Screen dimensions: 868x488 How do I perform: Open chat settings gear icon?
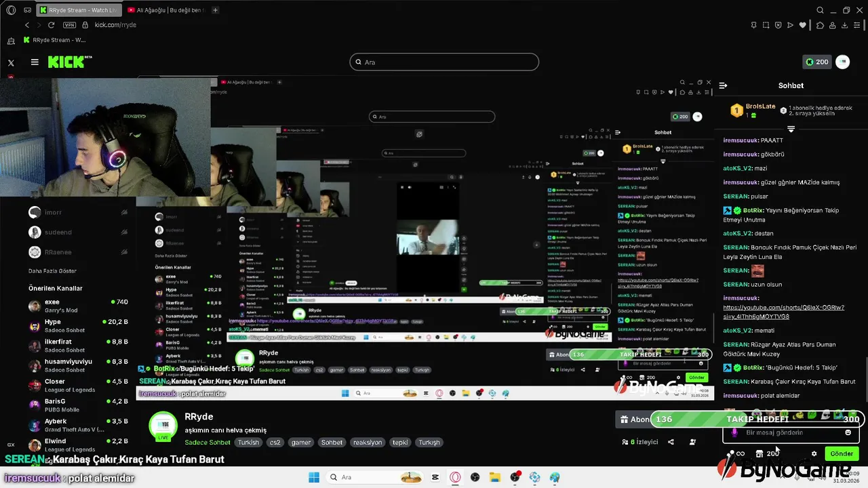[814, 453]
